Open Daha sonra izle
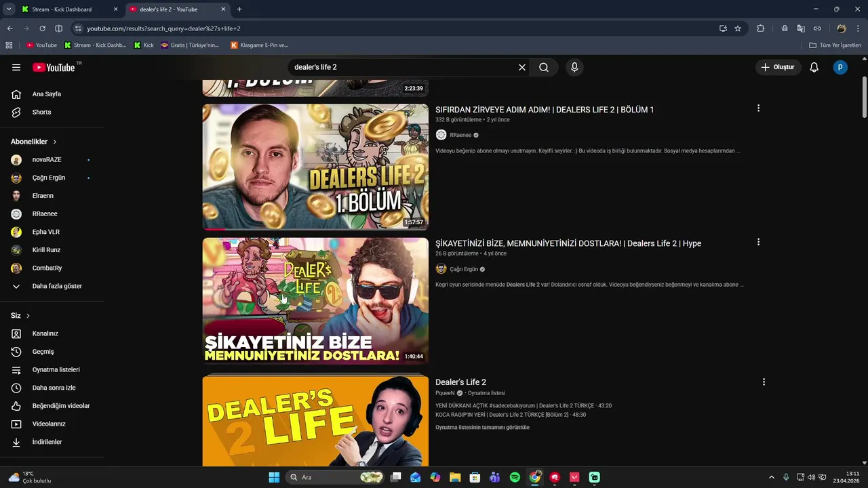868x488 pixels. point(52,388)
